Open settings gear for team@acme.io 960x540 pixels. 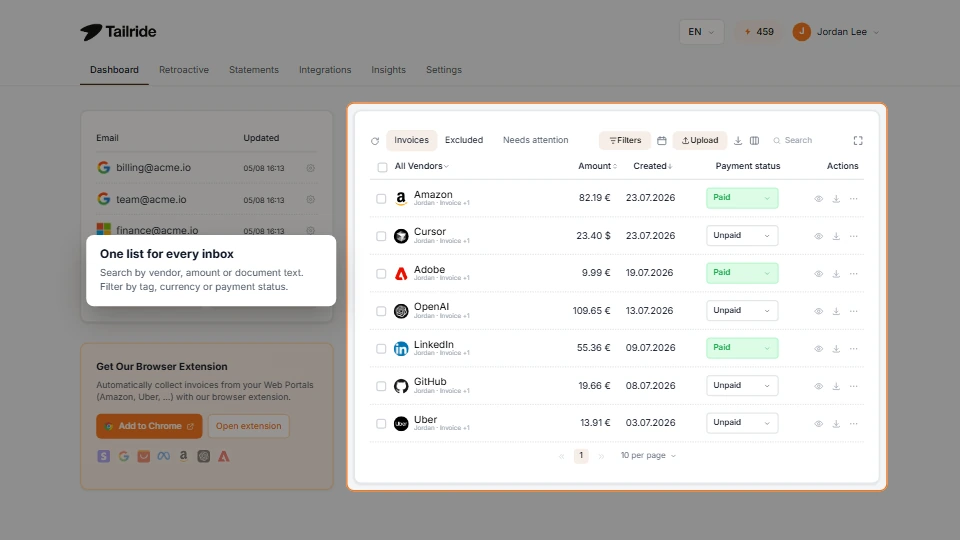click(x=310, y=200)
